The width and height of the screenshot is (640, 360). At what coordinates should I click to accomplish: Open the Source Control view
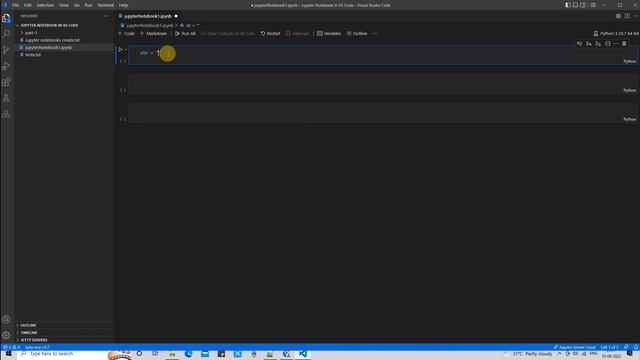(6, 50)
